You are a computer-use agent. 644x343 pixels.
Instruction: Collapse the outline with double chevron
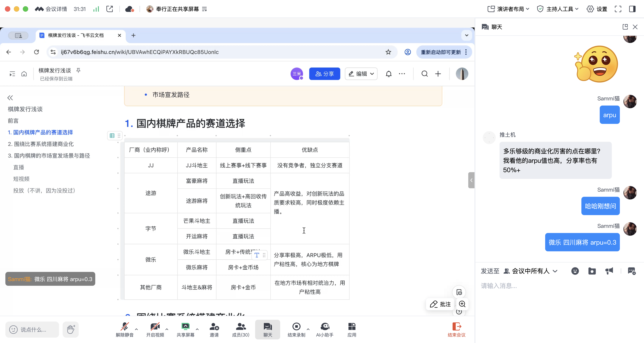tap(10, 98)
